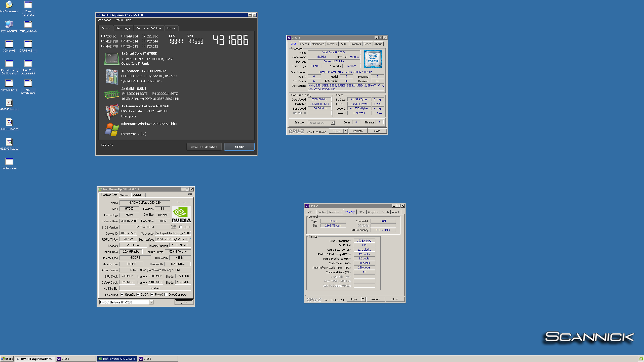Switch to TechPowerUp GPU-Z taskbar item
The image size is (644, 362).
pyautogui.click(x=117, y=359)
